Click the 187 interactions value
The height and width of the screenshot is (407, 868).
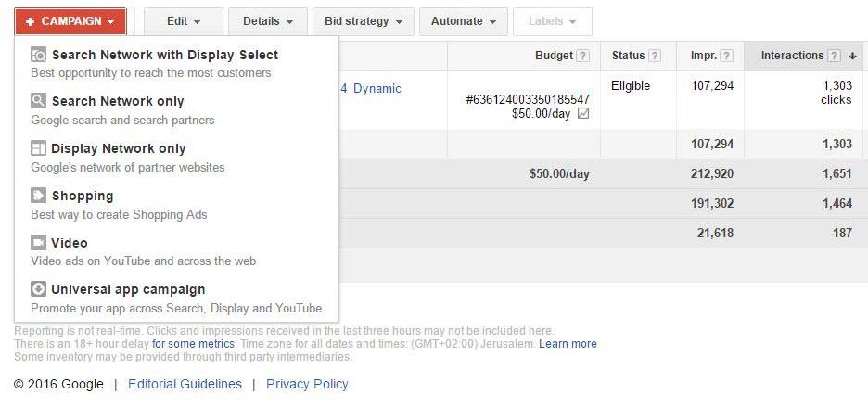pyautogui.click(x=843, y=233)
